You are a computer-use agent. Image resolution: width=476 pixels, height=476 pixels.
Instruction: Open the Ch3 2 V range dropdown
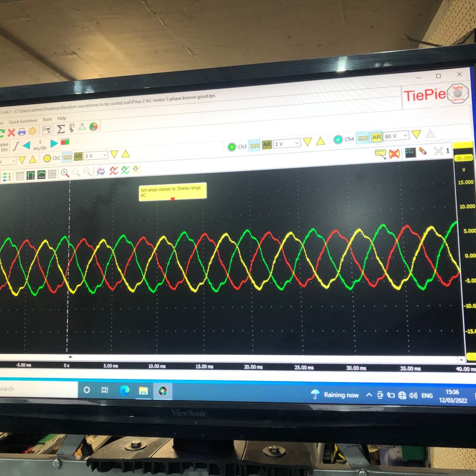[287, 144]
